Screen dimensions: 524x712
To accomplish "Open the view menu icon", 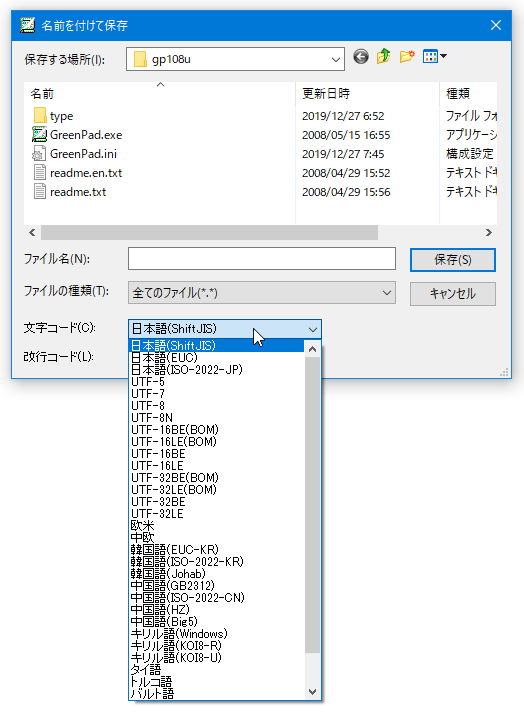I will click(x=435, y=57).
